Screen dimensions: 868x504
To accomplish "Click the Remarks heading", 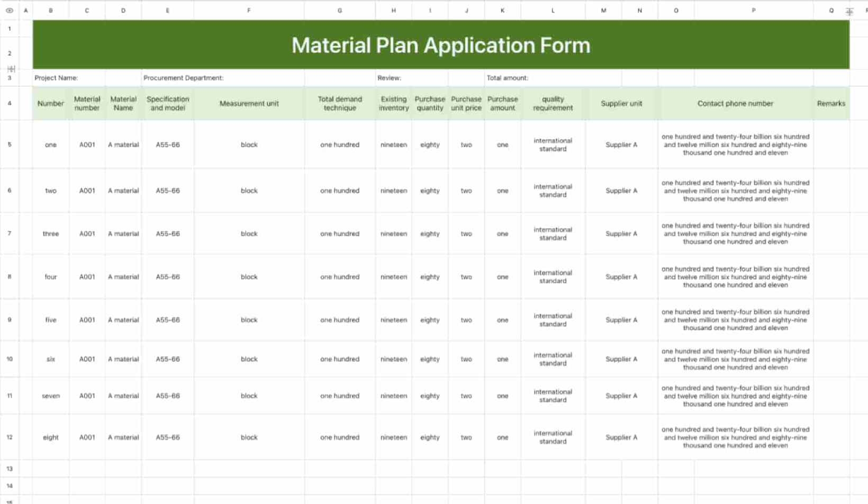I will pos(831,103).
